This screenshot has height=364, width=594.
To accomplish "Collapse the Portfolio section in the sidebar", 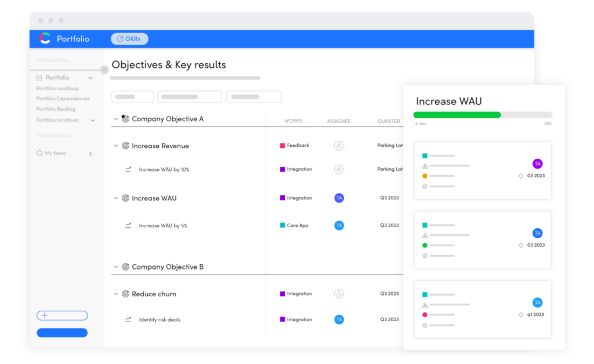I will 90,77.
